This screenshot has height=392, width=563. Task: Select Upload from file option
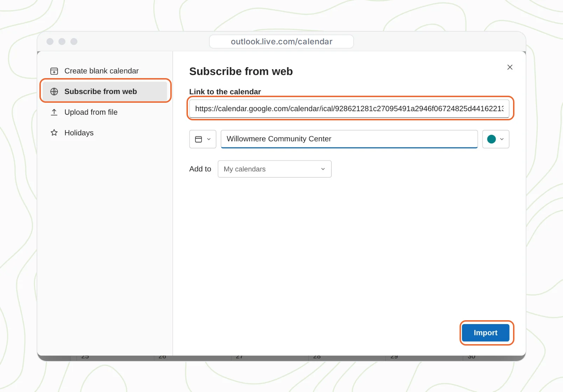105,112
